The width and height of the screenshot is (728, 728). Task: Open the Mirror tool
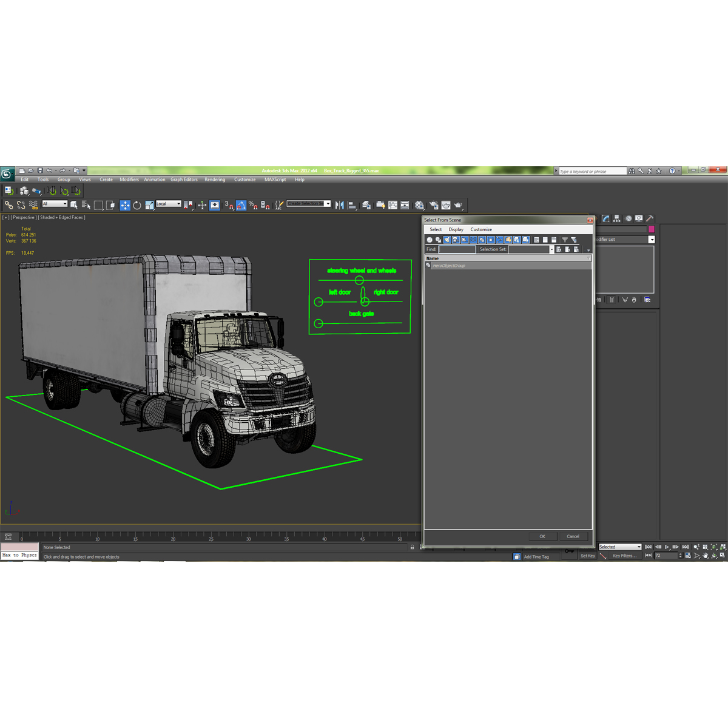click(341, 204)
